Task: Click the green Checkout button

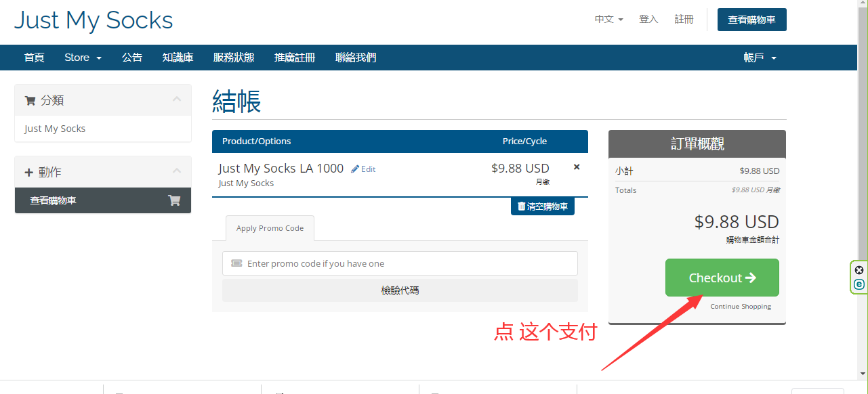Action: 721,278
